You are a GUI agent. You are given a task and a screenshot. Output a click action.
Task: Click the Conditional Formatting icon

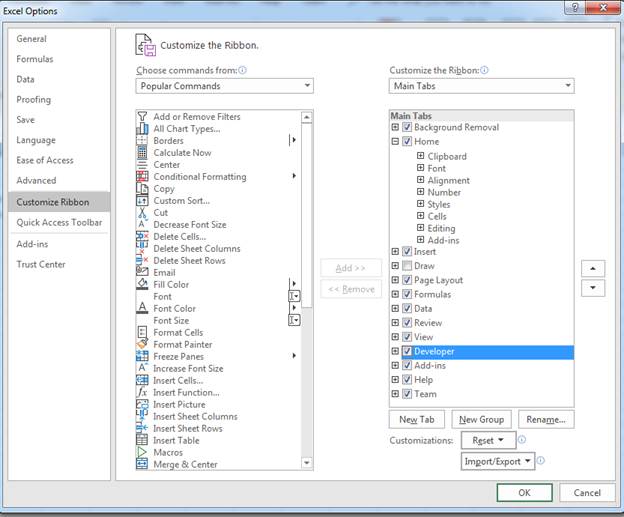(x=142, y=176)
